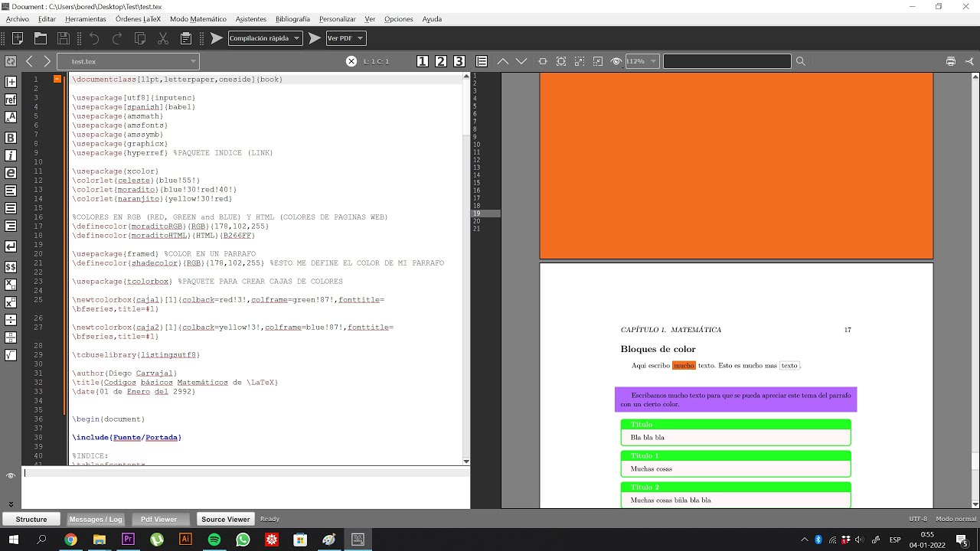This screenshot has width=980, height=551.
Task: Undo the last edit
Action: [93, 38]
